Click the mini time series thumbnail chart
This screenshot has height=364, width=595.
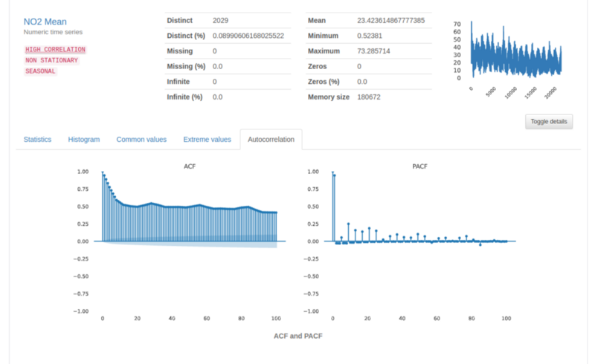coord(507,59)
